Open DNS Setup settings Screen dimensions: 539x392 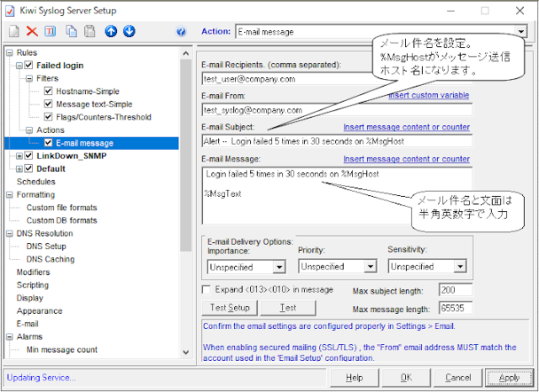click(46, 246)
